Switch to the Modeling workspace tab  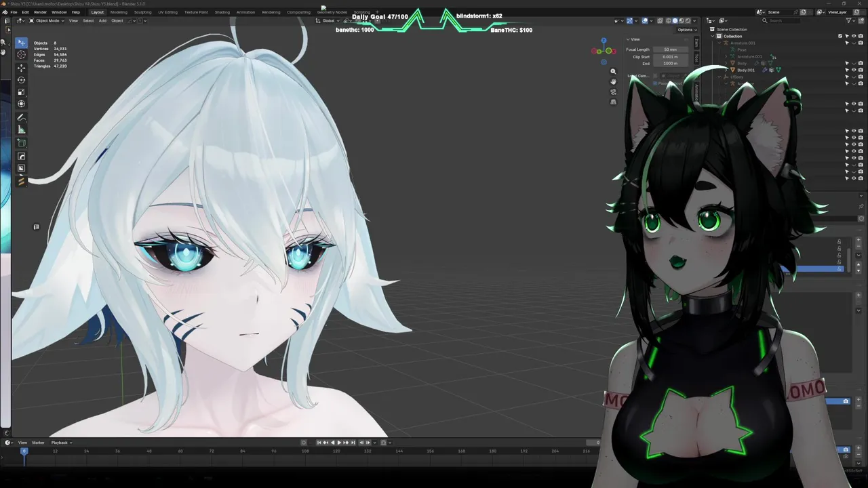119,12
